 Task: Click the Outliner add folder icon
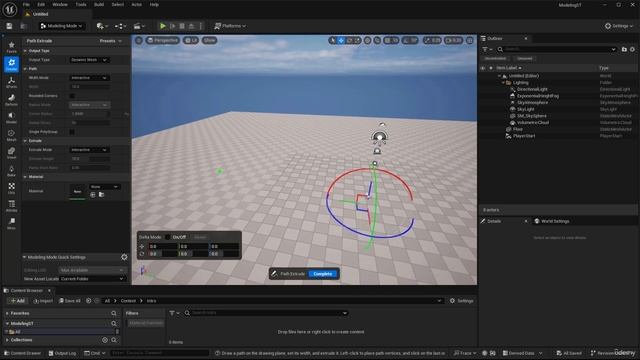(x=624, y=49)
